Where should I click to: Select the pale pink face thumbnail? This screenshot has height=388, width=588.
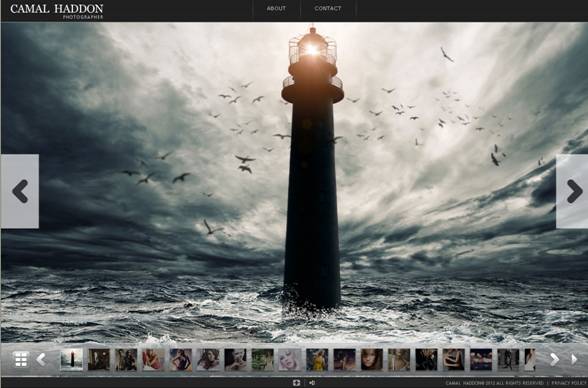(x=290, y=360)
